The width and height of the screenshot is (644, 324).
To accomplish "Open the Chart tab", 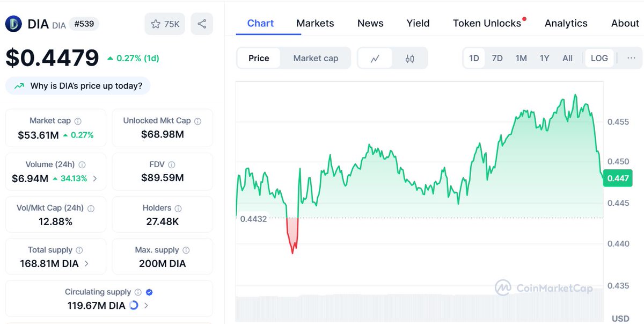I will click(x=260, y=23).
